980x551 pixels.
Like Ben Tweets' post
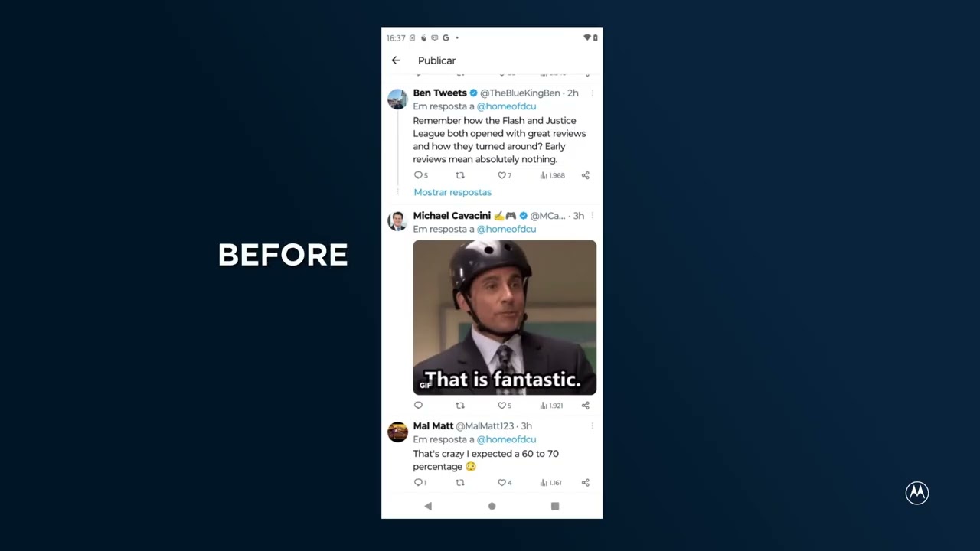[x=505, y=175]
